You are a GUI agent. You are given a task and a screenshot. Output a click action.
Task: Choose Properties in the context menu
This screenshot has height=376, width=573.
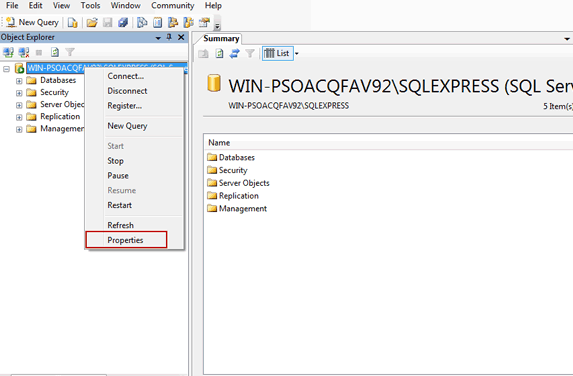coord(125,240)
